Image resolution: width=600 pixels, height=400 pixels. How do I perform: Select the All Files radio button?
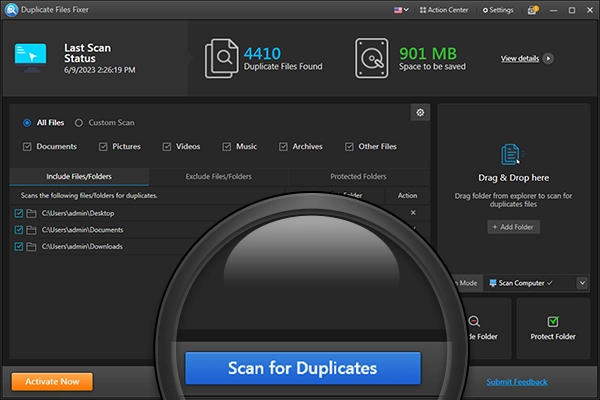(x=27, y=123)
